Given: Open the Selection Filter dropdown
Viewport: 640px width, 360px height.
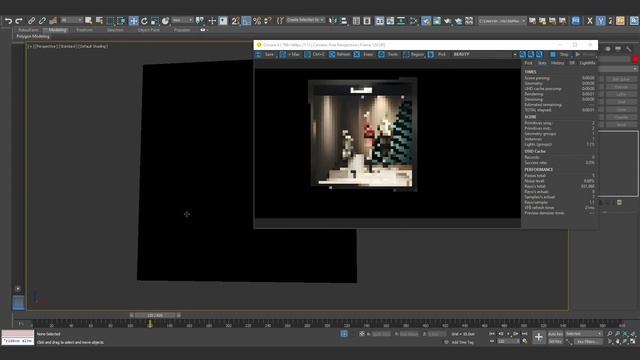Looking at the screenshot, I should (x=71, y=20).
